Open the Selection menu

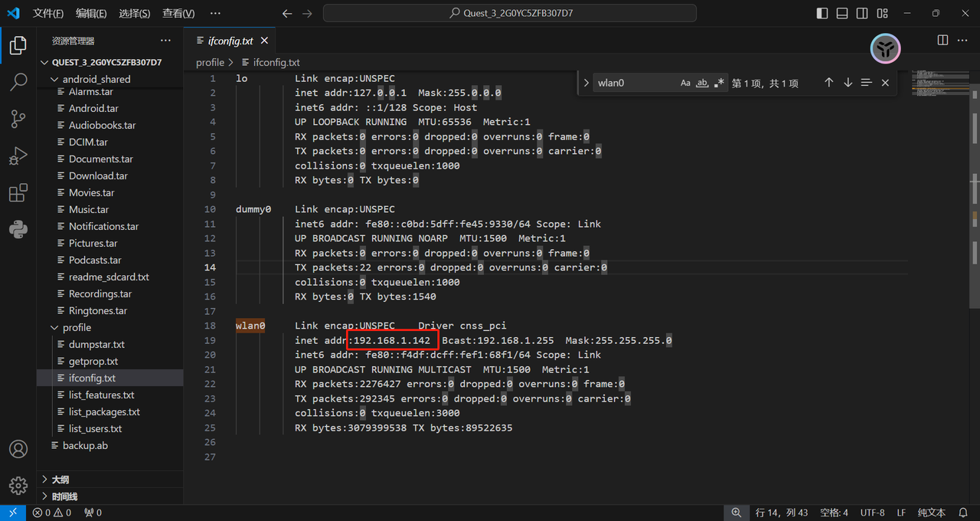click(135, 14)
